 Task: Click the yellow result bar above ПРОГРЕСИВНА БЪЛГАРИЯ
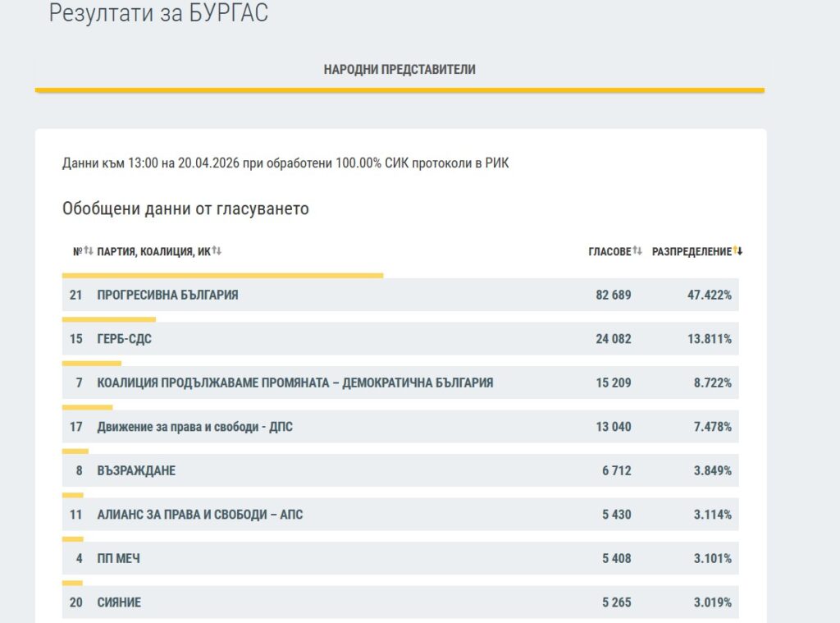(222, 276)
